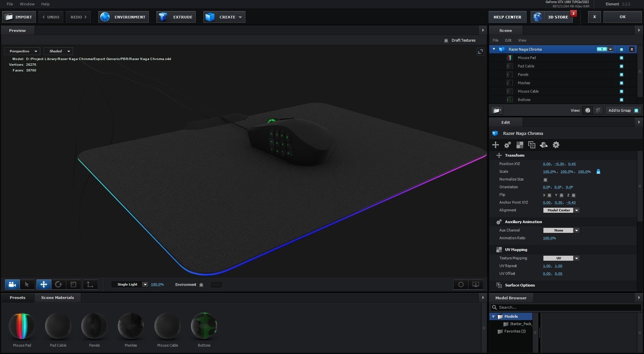
Task: Enable the Environment checkbox below preview
Action: point(201,285)
